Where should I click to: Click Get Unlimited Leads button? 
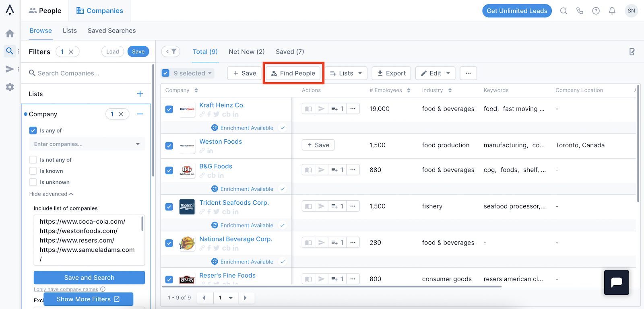pyautogui.click(x=517, y=11)
